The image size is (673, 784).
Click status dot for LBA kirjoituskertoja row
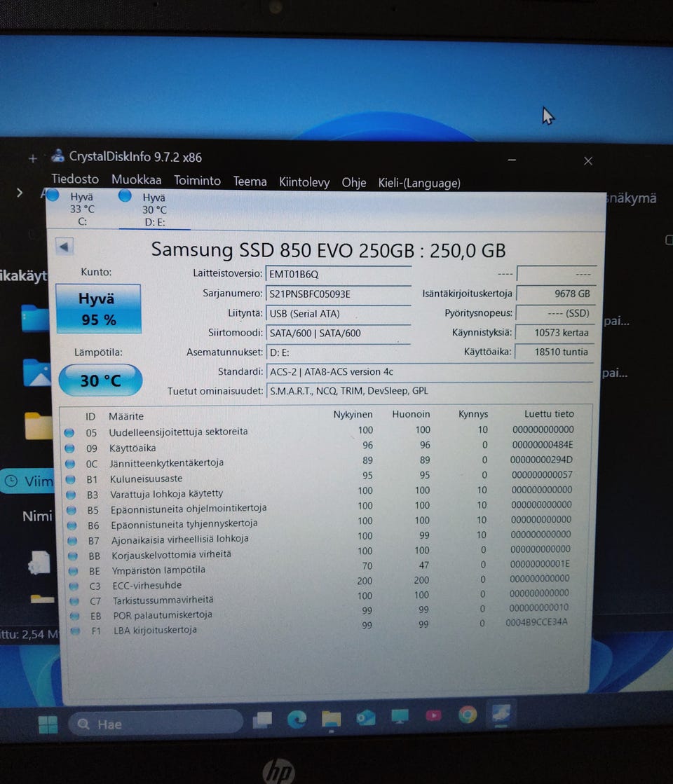point(76,631)
